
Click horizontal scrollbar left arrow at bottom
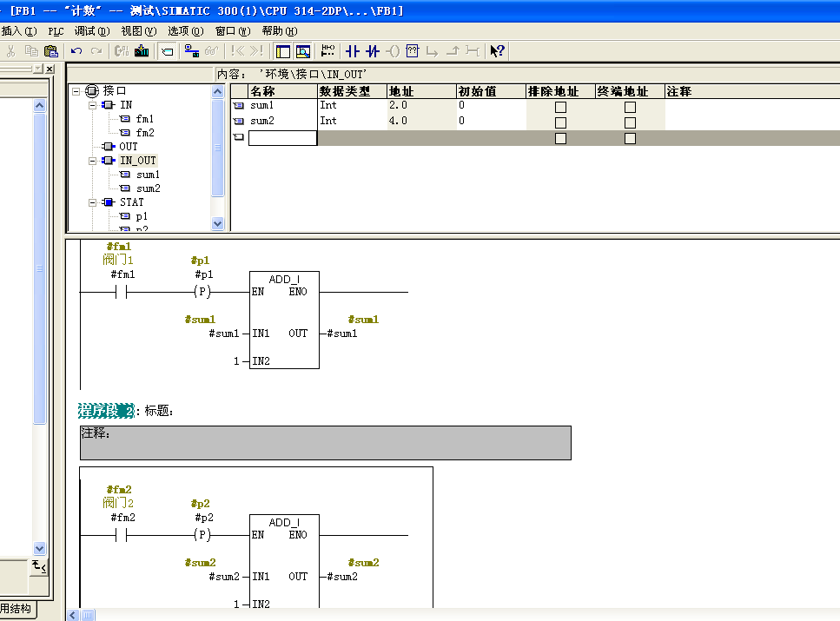(x=73, y=615)
